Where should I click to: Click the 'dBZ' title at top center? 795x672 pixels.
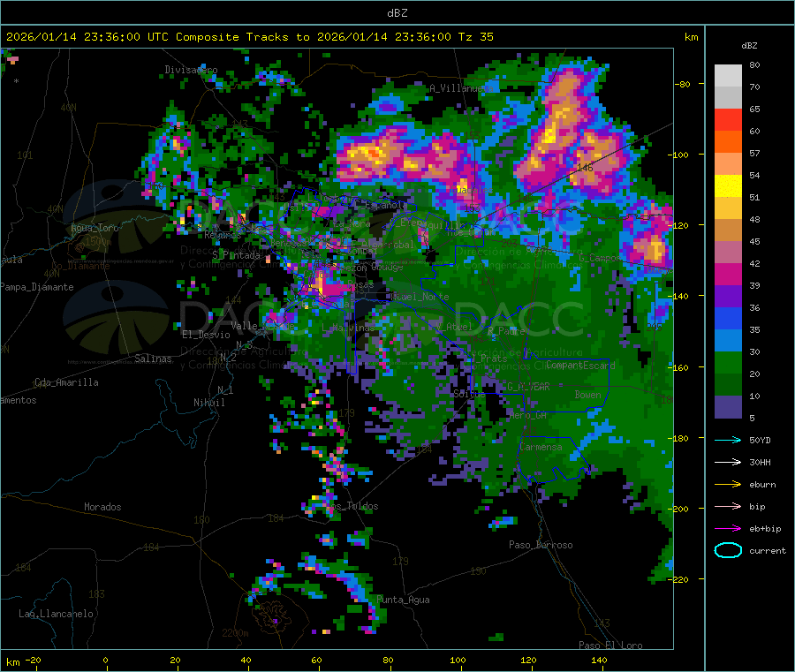tap(397, 13)
